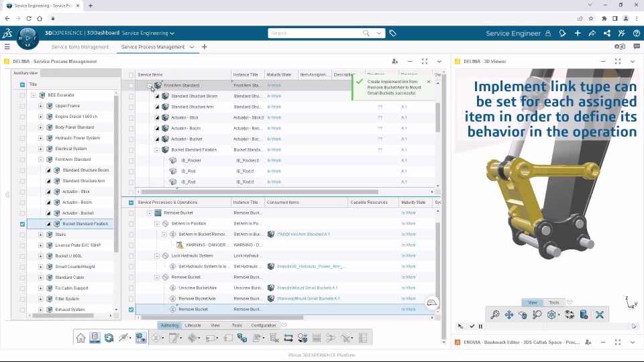Toggle the Service Processes & Operations header checkbox
The width and height of the screenshot is (644, 362).
(x=131, y=202)
